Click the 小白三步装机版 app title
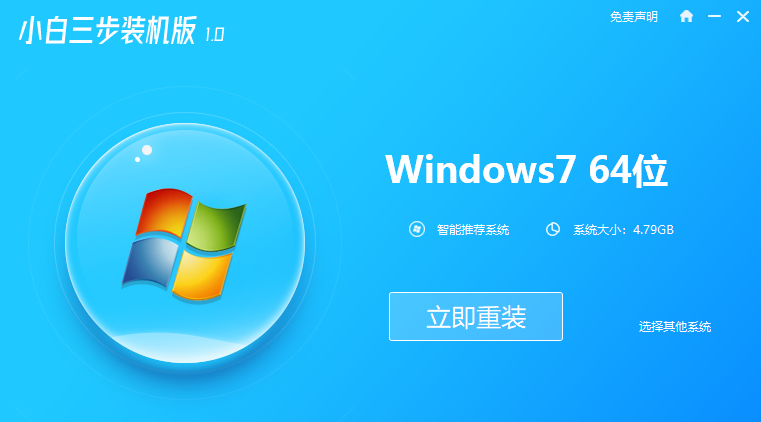Image resolution: width=761 pixels, height=422 pixels. [108, 30]
